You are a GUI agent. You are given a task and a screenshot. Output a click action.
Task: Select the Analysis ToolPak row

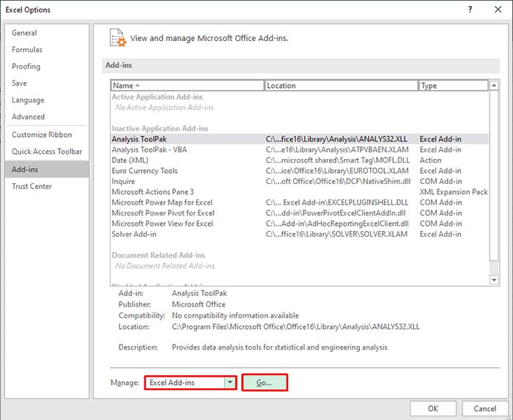[x=299, y=139]
